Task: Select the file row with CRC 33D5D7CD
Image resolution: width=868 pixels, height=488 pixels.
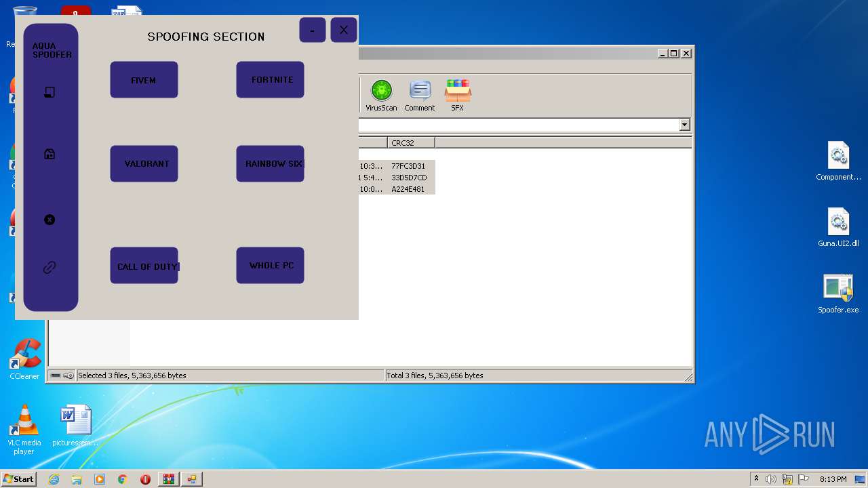Action: point(397,178)
